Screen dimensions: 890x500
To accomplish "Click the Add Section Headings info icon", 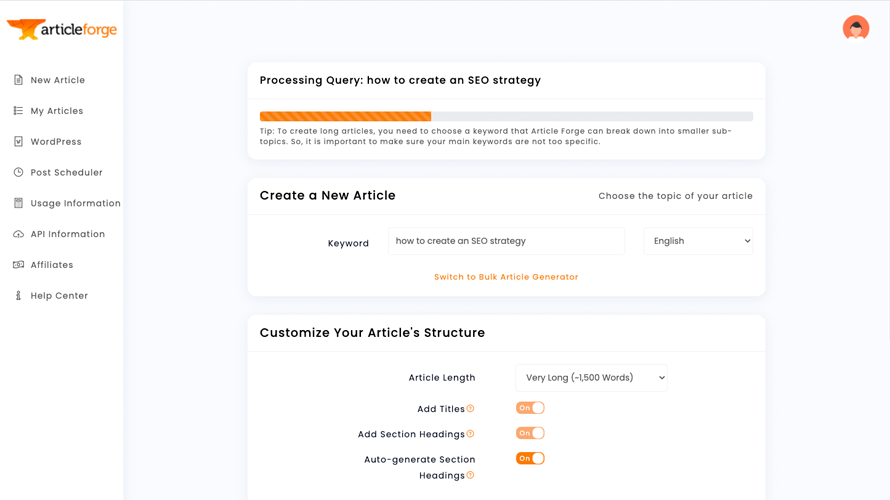I will click(x=470, y=434).
